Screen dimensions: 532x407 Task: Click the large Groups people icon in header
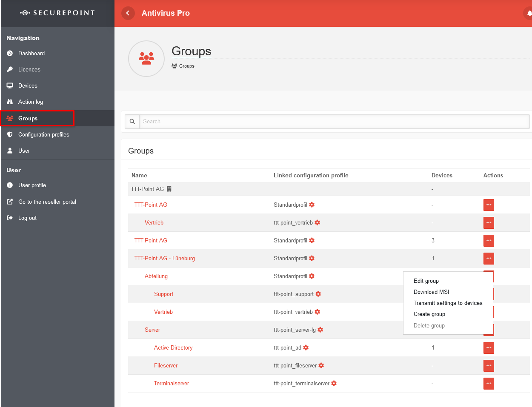[x=146, y=59]
